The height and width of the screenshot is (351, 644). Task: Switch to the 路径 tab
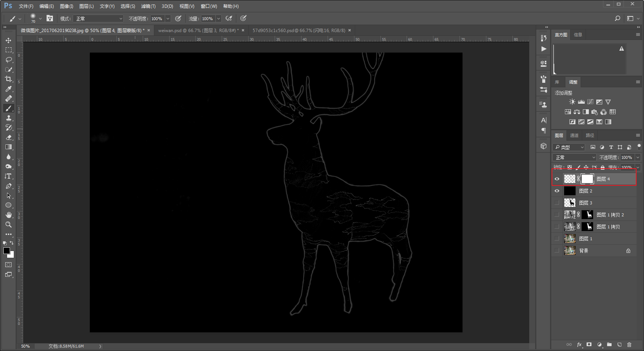pos(590,135)
